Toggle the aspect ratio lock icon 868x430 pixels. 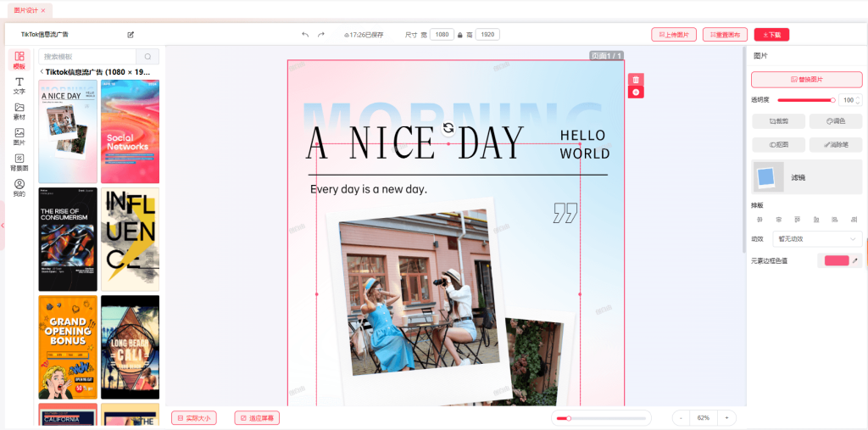(x=460, y=35)
